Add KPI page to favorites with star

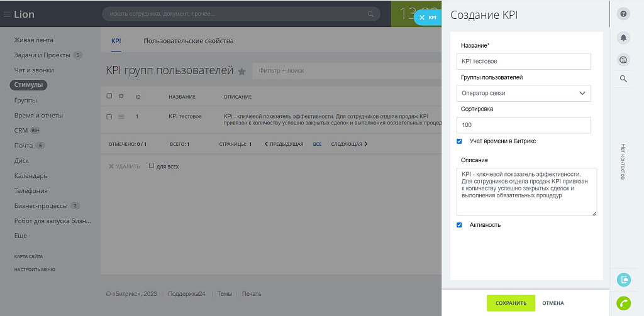[241, 72]
